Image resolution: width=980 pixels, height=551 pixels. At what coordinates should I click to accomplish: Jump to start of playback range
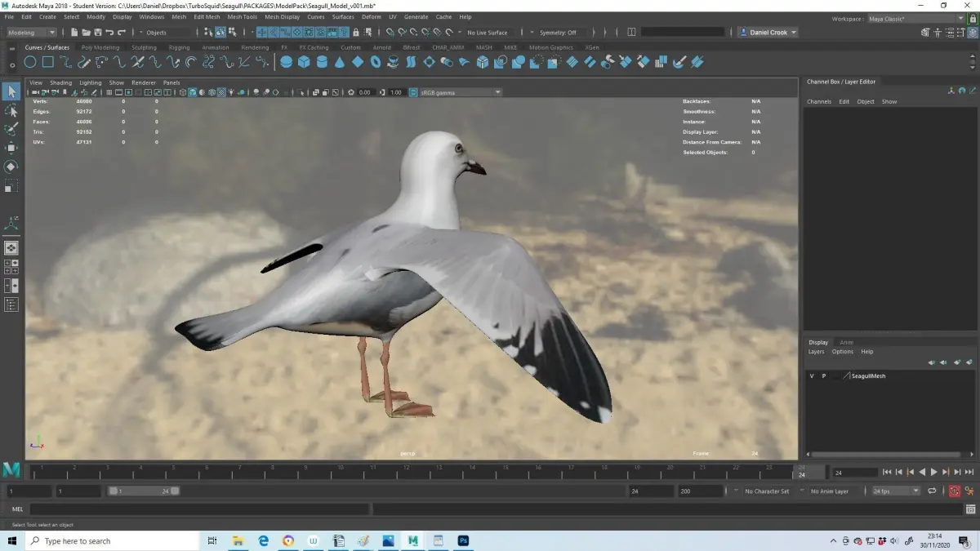coord(887,472)
